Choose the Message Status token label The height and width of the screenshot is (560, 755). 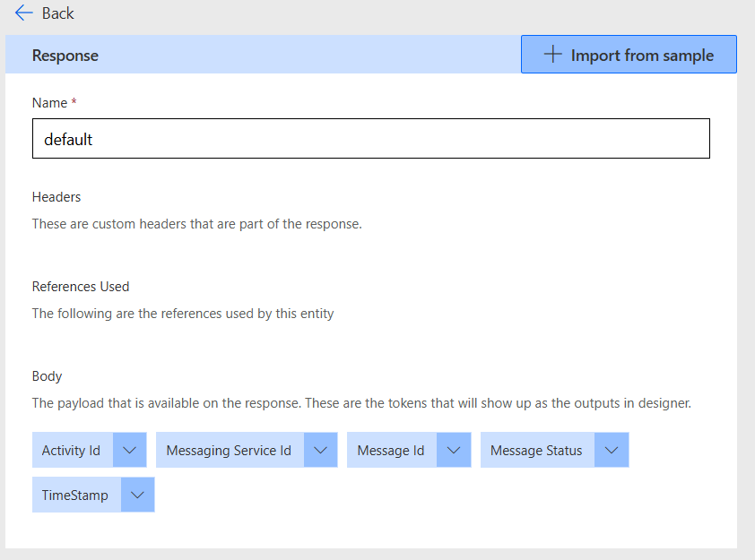tap(536, 451)
